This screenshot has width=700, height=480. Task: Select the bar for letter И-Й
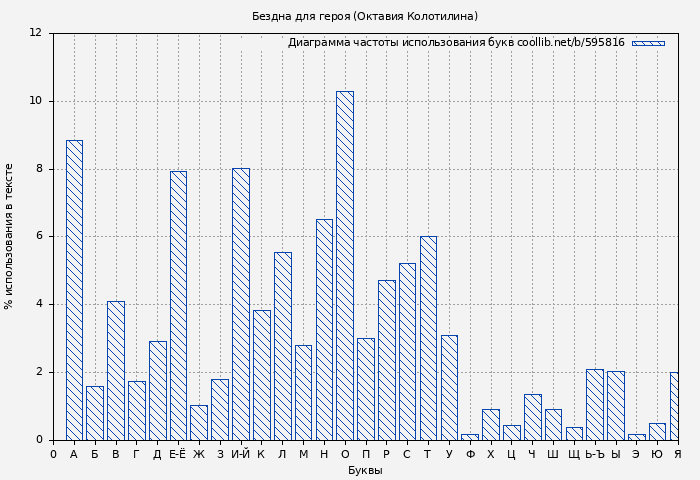tap(240, 304)
